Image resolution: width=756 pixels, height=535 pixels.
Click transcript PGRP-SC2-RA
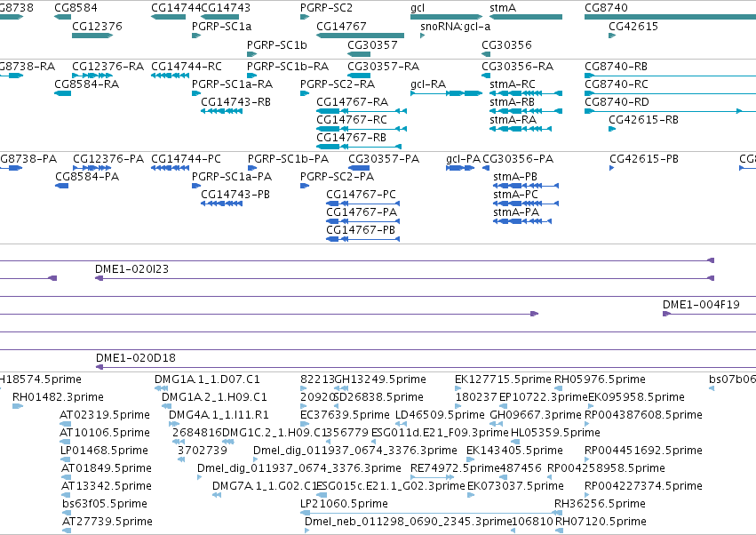click(x=337, y=84)
